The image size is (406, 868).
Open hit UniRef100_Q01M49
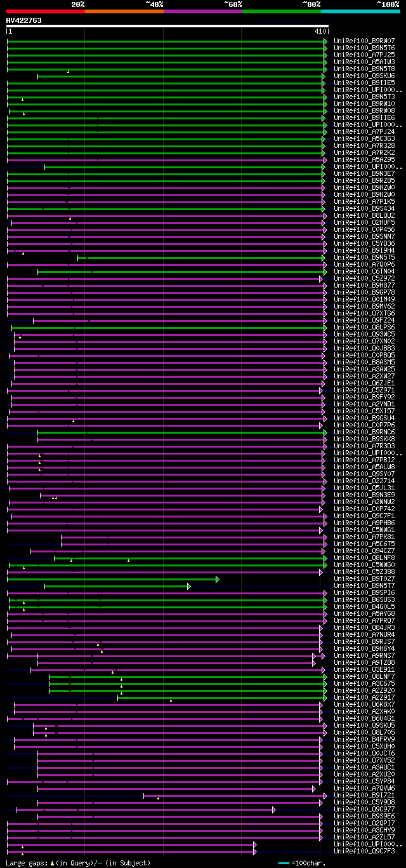364,300
